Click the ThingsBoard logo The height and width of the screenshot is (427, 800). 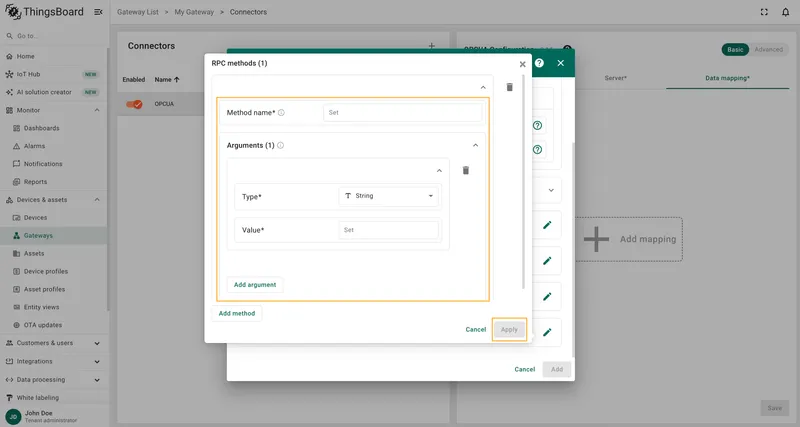44,12
